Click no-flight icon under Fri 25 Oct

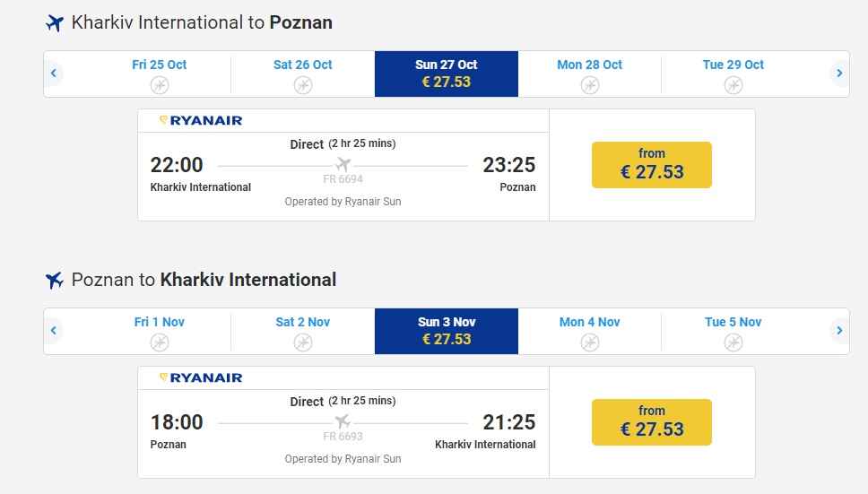160,85
